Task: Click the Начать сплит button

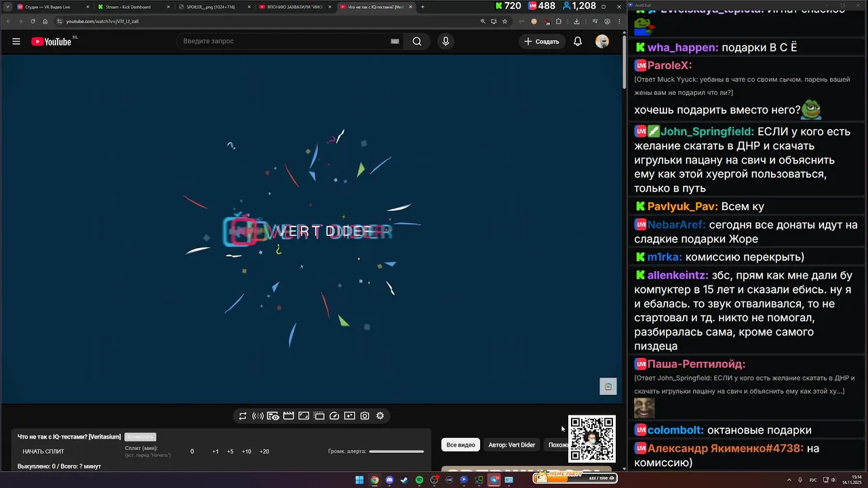Action: coord(43,451)
